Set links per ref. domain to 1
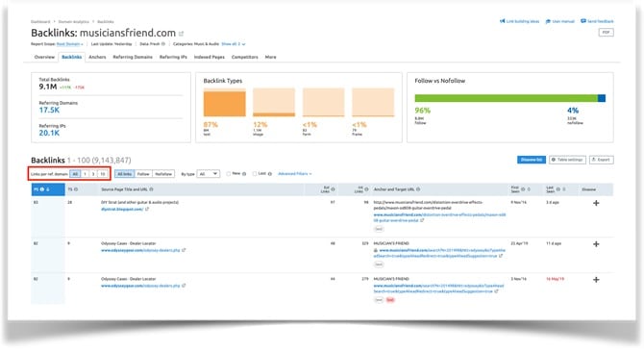This screenshot has width=644, height=351. [x=85, y=174]
